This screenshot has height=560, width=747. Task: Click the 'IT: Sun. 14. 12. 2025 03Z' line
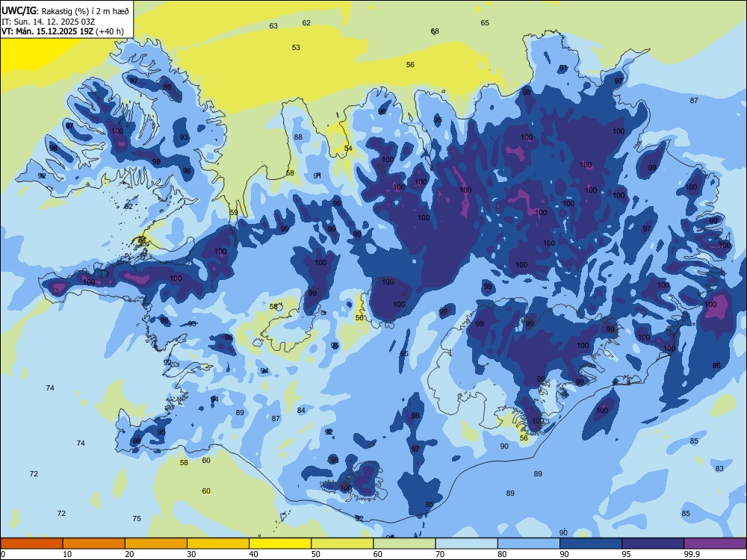point(46,22)
